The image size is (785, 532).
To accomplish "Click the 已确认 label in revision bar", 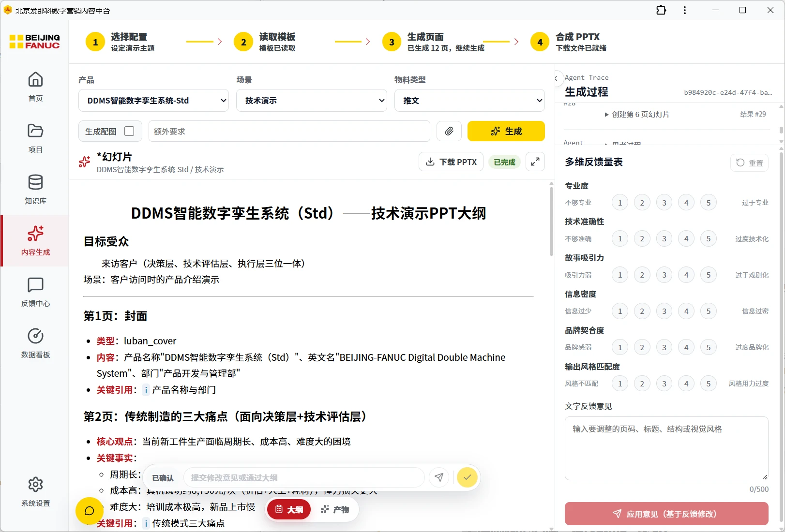I will point(163,478).
